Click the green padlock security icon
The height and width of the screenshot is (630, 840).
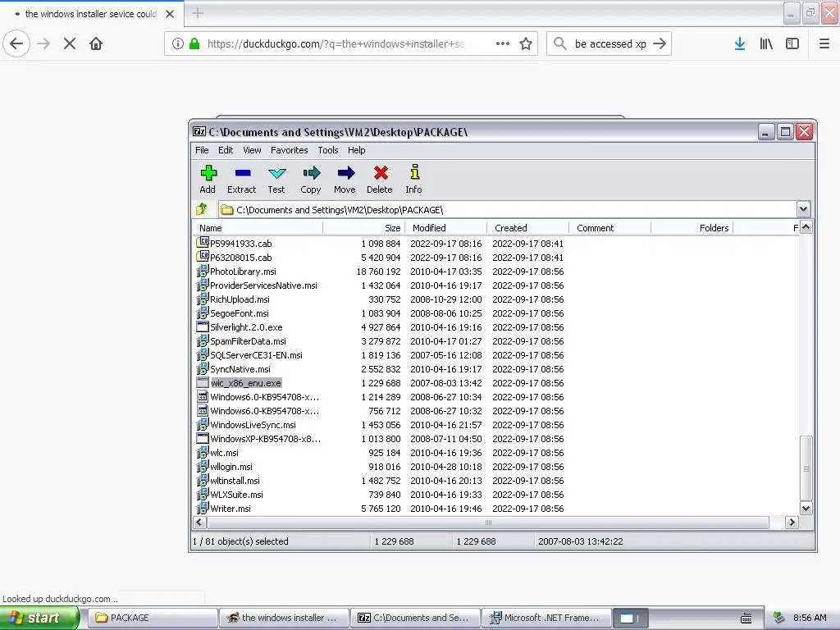[194, 43]
